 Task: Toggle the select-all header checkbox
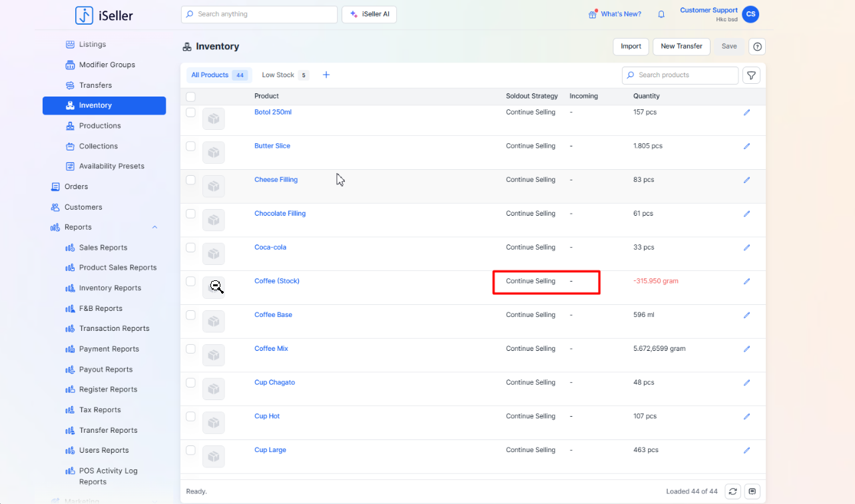tap(190, 97)
